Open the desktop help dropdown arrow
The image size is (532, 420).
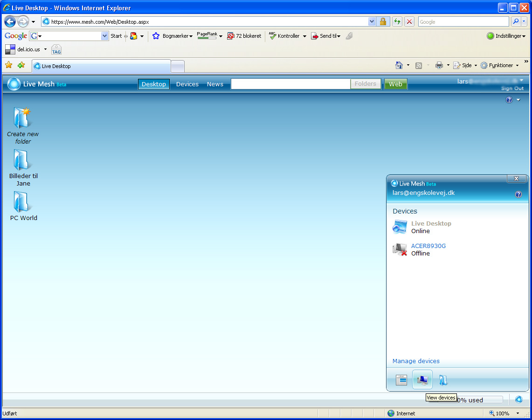[518, 100]
